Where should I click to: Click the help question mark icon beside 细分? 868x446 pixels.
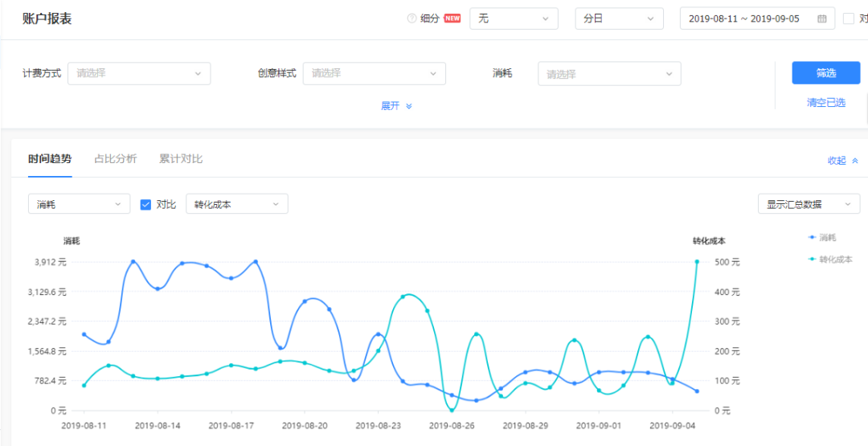click(412, 18)
